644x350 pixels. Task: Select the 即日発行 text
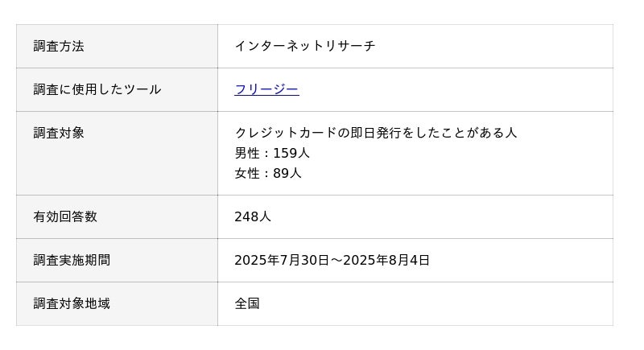pyautogui.click(x=375, y=133)
